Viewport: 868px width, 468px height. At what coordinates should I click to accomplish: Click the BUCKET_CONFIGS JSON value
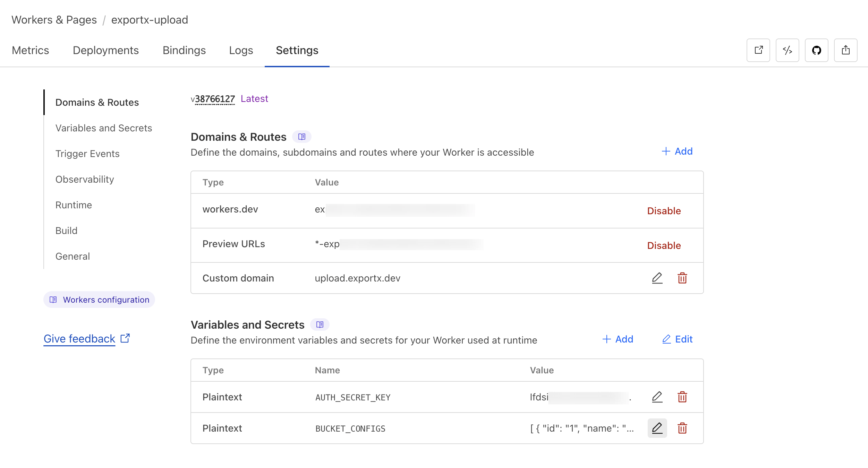coord(582,428)
